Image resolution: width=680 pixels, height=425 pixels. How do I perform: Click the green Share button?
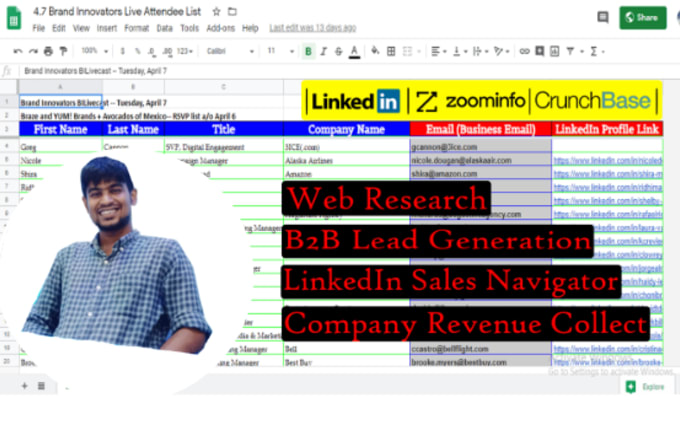tap(643, 18)
